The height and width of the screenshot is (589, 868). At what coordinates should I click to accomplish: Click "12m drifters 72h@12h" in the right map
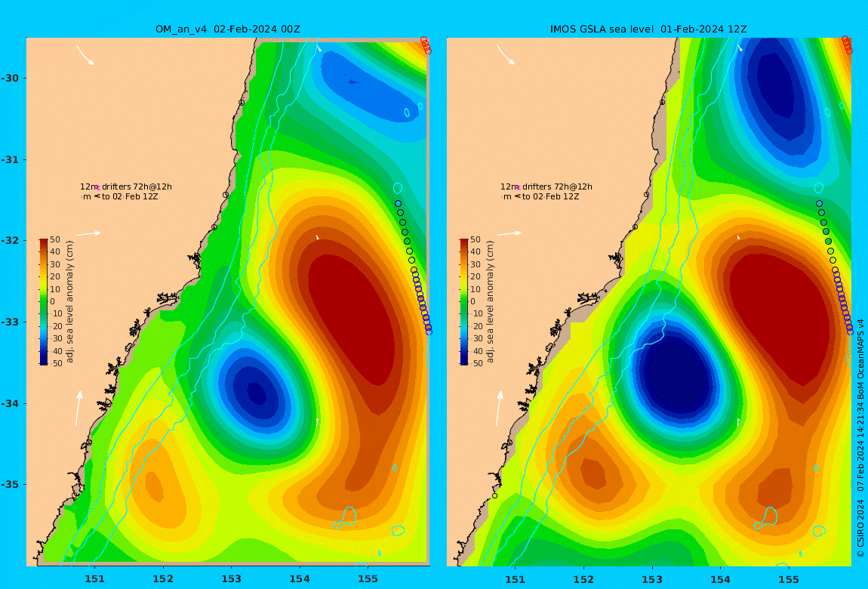click(546, 187)
